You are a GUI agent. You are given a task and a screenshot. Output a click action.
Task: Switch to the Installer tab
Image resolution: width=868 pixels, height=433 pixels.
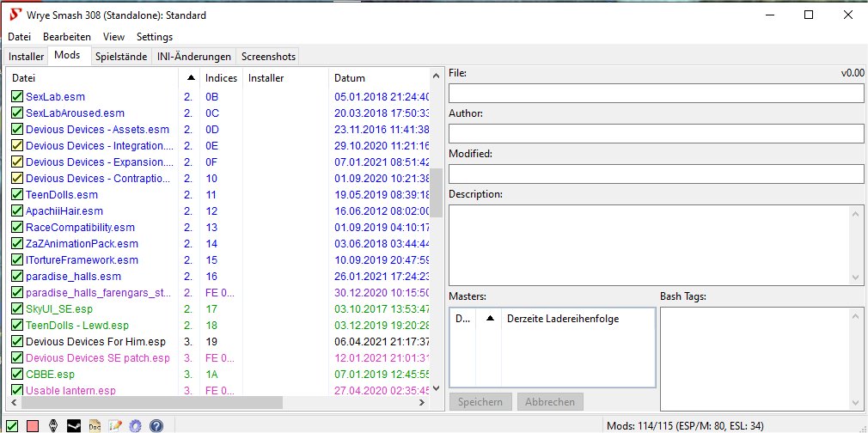tap(26, 57)
